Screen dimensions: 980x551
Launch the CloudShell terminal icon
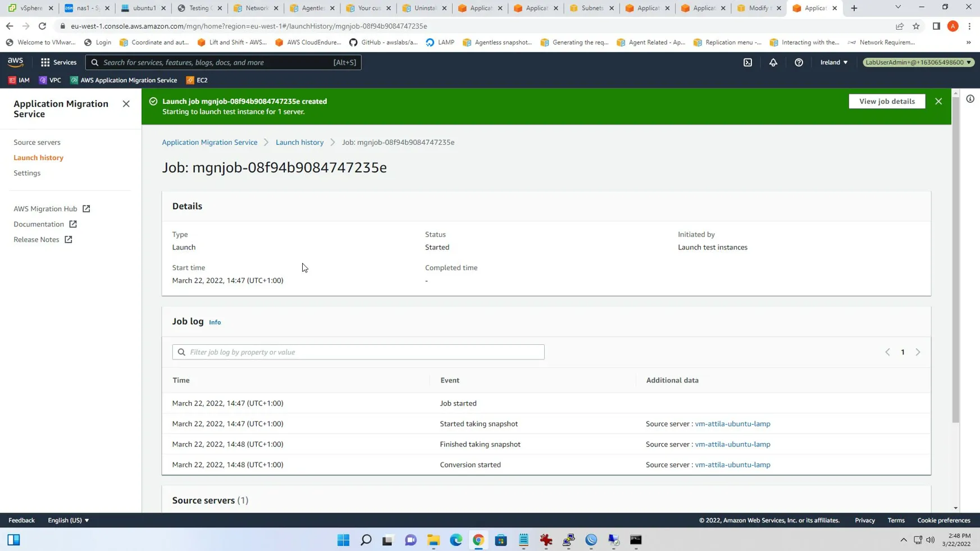pos(747,62)
